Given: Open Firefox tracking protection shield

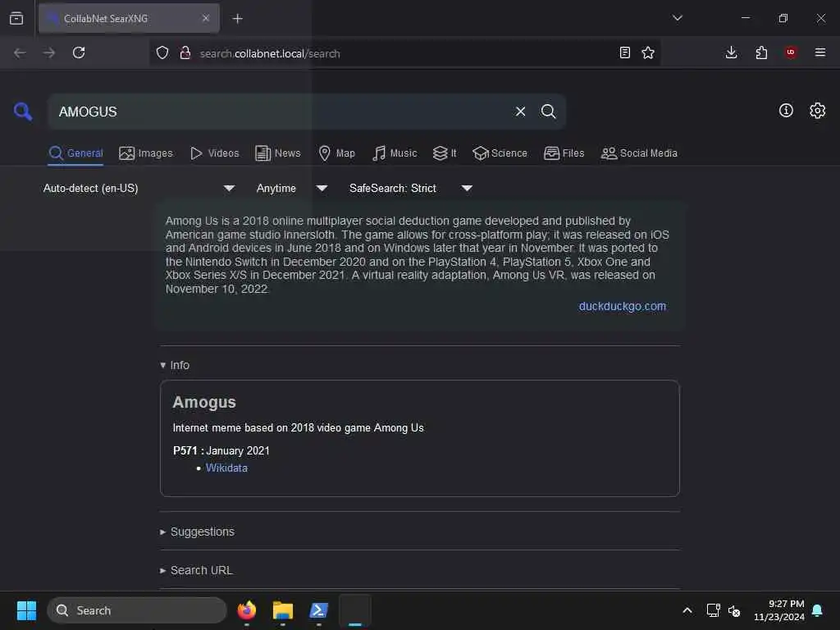Looking at the screenshot, I should [162, 52].
